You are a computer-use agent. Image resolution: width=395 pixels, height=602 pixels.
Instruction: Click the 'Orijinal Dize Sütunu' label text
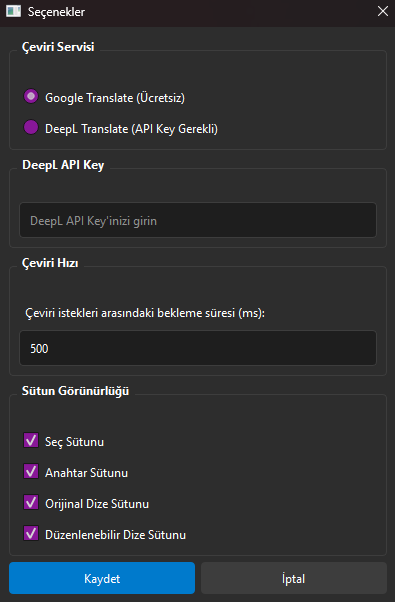(97, 504)
